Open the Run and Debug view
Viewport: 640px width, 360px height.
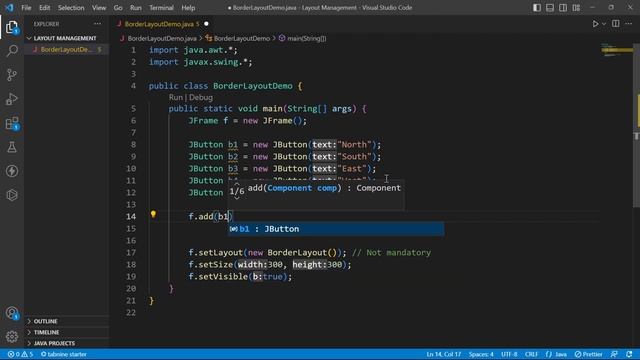pyautogui.click(x=12, y=99)
